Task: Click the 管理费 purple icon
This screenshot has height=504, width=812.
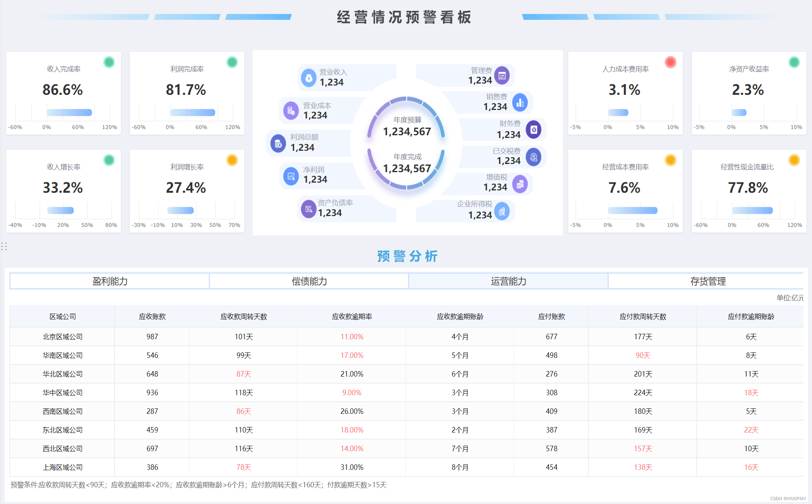Action: click(x=502, y=76)
